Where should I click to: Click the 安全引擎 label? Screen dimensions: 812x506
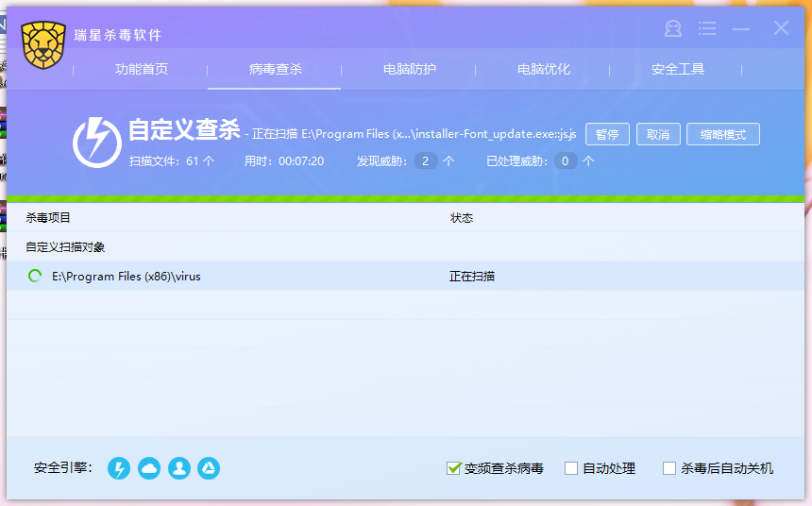click(63, 468)
